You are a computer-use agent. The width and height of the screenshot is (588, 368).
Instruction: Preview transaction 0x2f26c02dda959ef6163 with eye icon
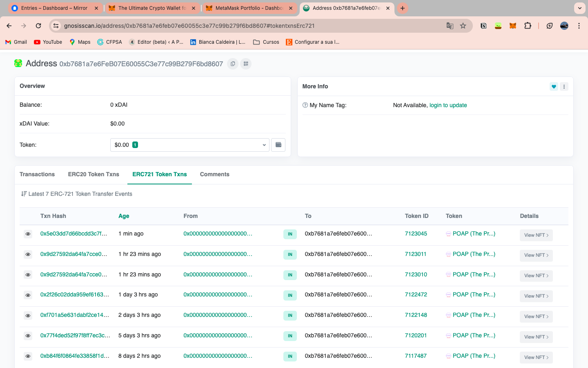click(28, 295)
